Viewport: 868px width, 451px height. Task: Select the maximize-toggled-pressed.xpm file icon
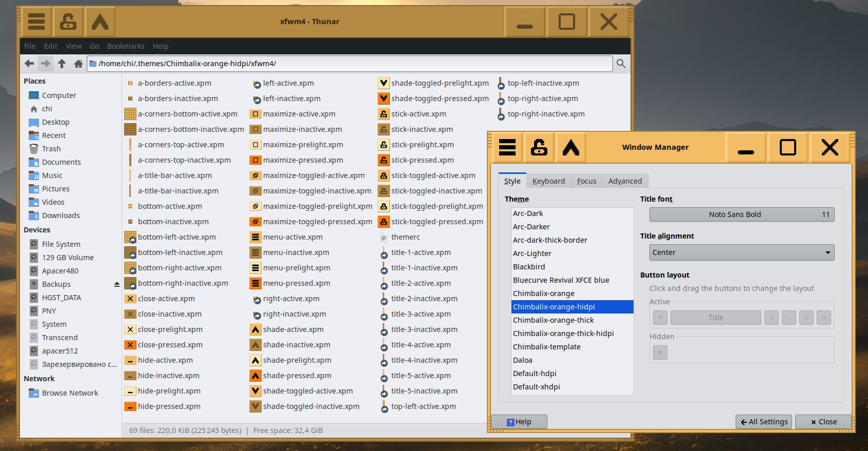point(255,222)
